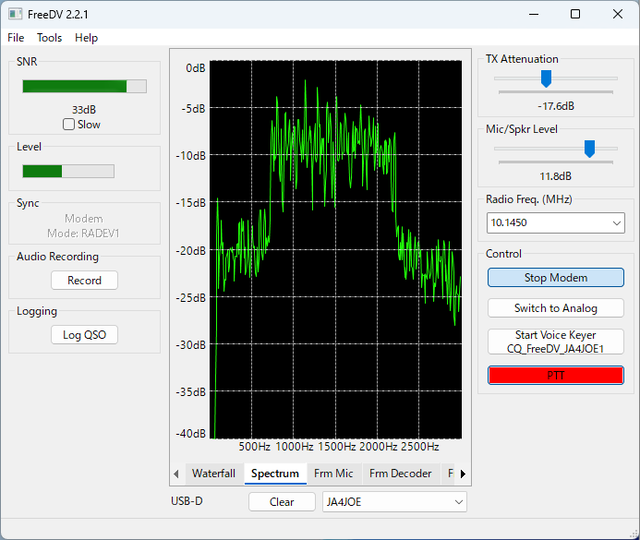
Task: Open the Frm Decoder tab
Action: pyautogui.click(x=400, y=473)
